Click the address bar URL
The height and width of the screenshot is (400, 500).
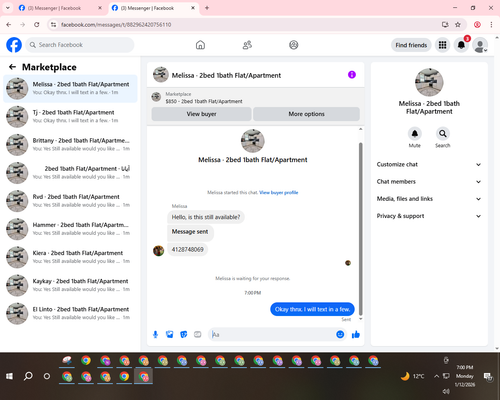tap(116, 25)
